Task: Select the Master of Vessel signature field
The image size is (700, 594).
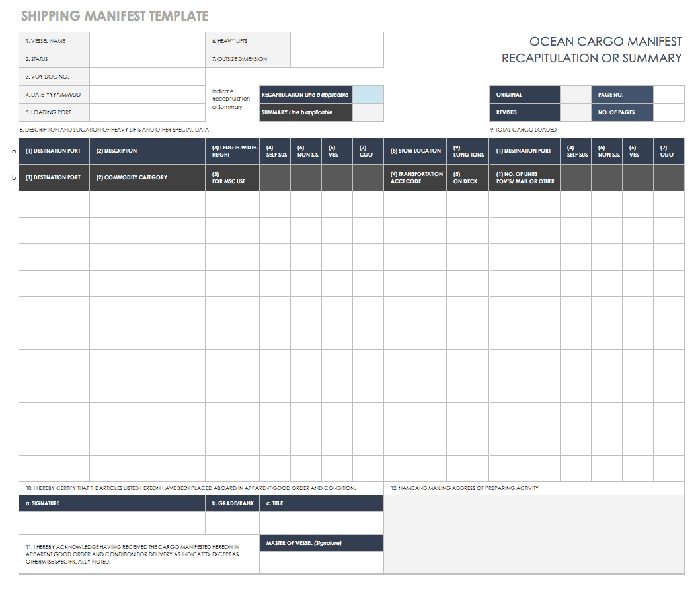Action: 321,561
